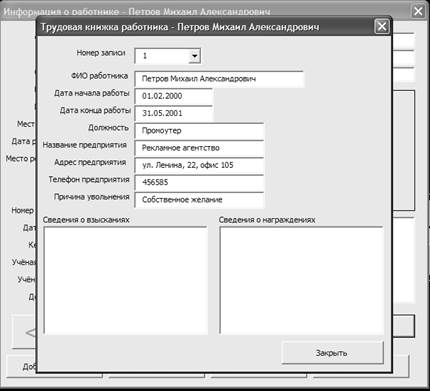Select the Дата конца работы field
Viewport: 430px width, 391px height.
click(174, 113)
